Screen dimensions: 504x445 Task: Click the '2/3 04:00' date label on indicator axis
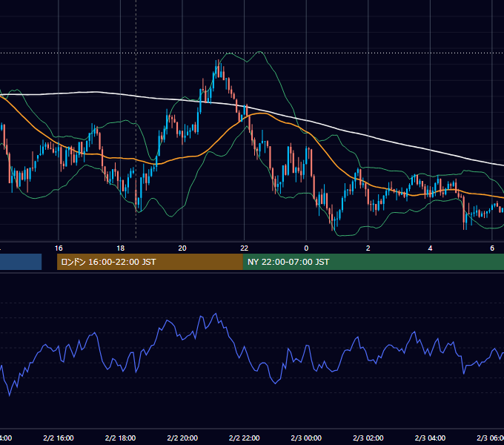click(x=430, y=438)
